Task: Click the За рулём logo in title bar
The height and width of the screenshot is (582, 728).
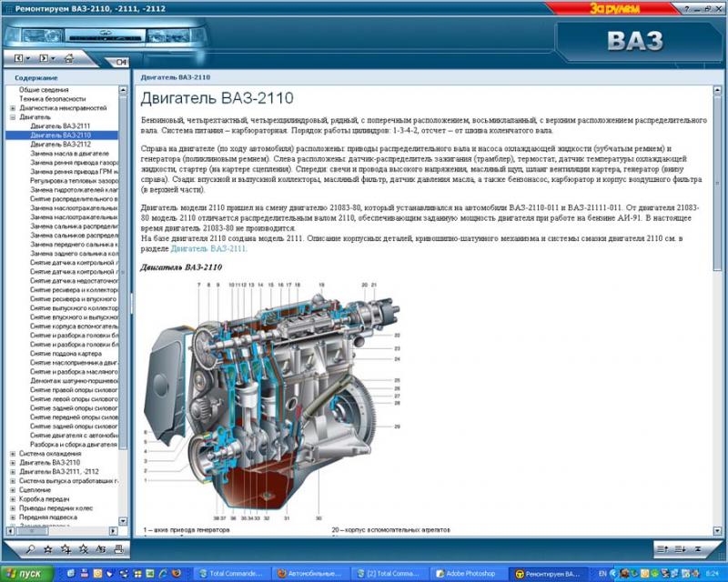Action: tap(615, 8)
